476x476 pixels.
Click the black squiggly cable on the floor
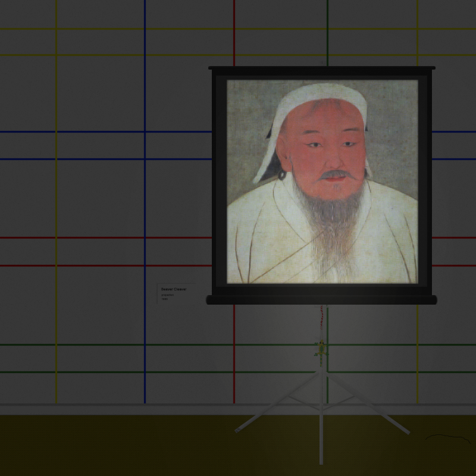click(448, 438)
